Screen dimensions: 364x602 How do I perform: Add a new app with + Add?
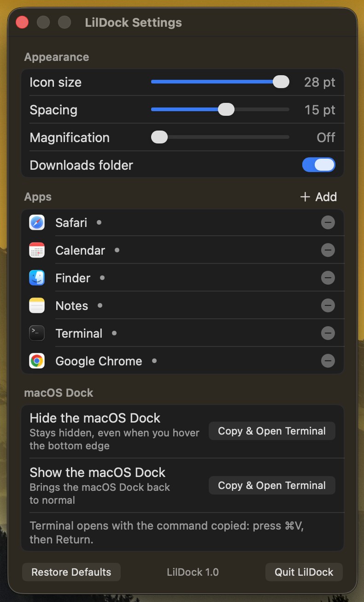pos(318,197)
